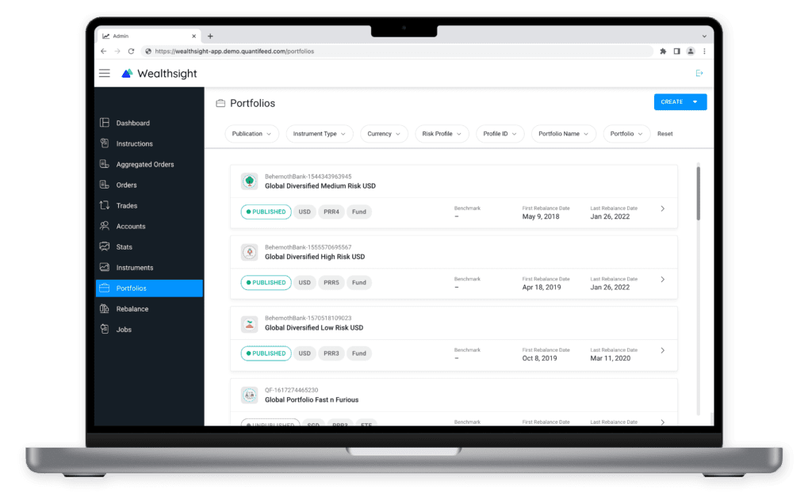
Task: Expand the browser tab search chevron
Action: coord(704,36)
